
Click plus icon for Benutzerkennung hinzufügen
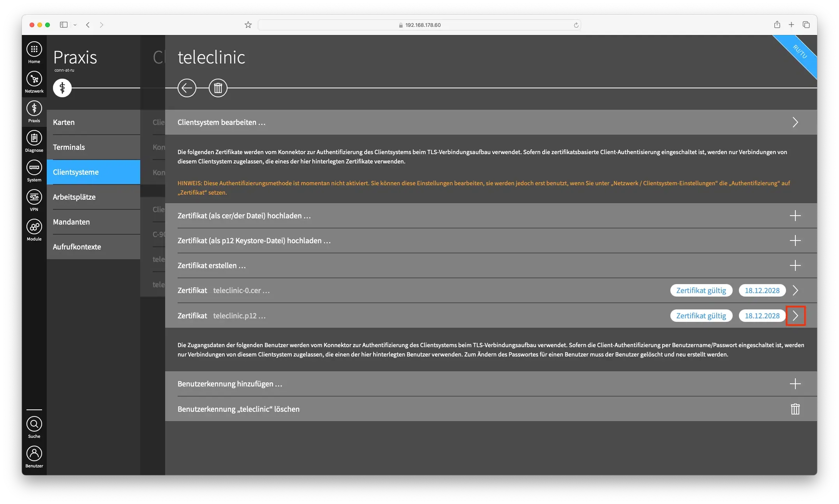pos(795,384)
